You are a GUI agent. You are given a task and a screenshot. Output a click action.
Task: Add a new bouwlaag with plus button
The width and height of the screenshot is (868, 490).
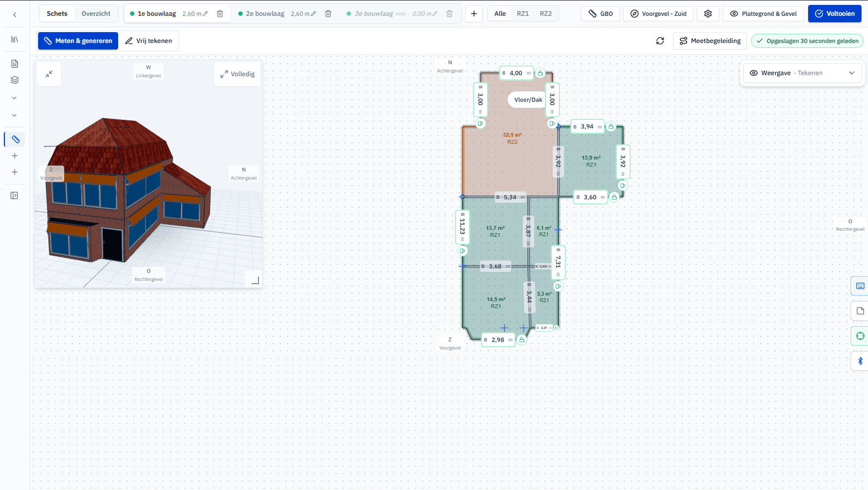474,14
